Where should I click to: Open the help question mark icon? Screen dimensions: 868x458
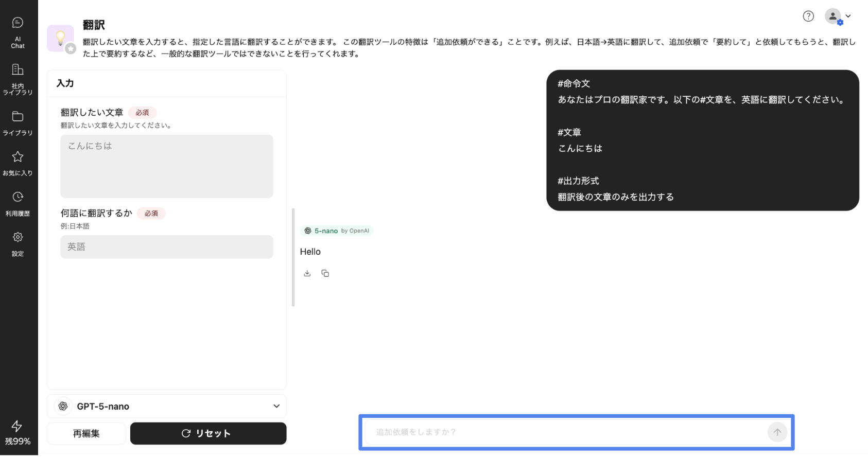808,16
